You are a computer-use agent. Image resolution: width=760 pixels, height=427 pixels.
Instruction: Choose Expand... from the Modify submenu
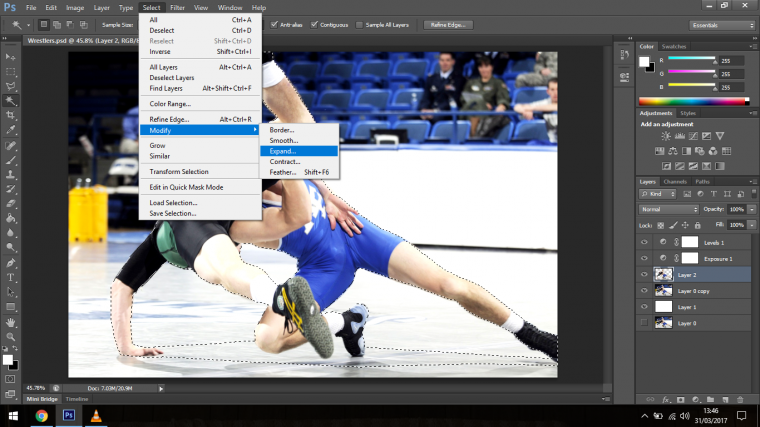(299, 151)
